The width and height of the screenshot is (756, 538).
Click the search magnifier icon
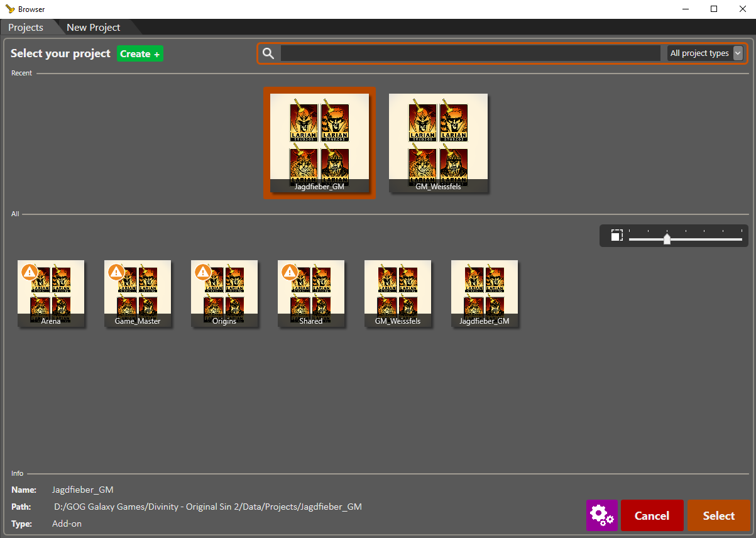tap(268, 53)
